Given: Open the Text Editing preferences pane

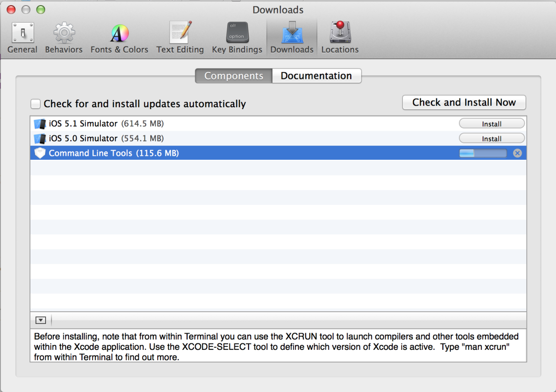Looking at the screenshot, I should pyautogui.click(x=180, y=38).
